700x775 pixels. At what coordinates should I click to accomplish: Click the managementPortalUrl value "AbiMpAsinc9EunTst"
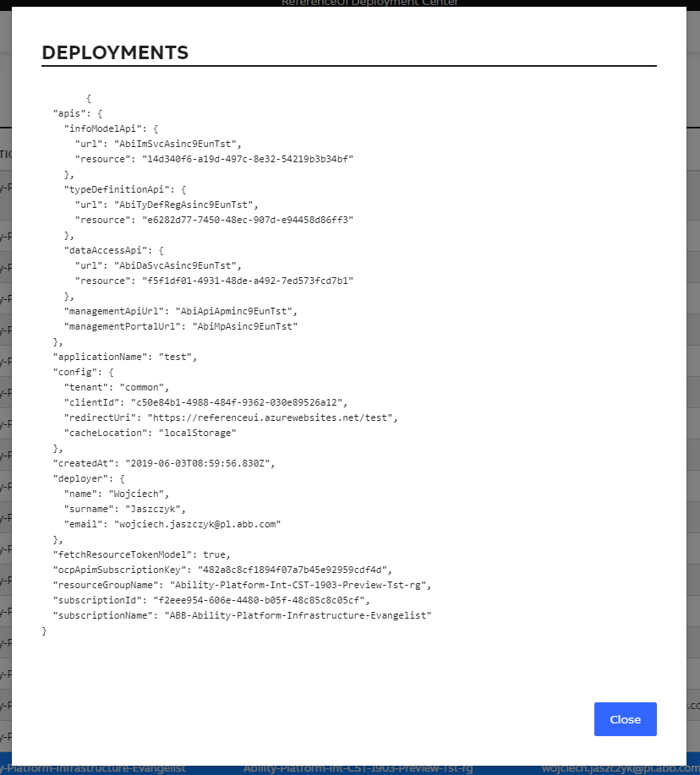(244, 326)
